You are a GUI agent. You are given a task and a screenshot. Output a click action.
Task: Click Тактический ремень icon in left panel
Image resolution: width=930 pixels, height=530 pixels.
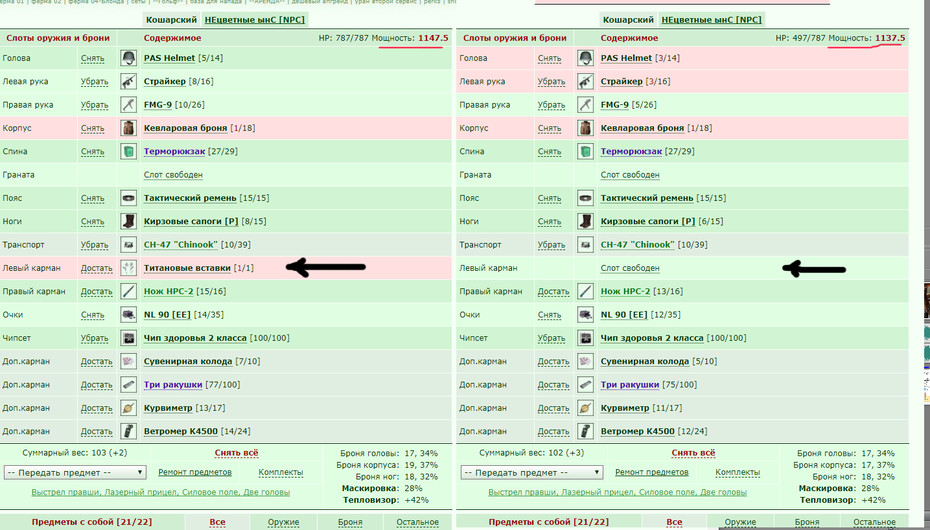point(129,198)
